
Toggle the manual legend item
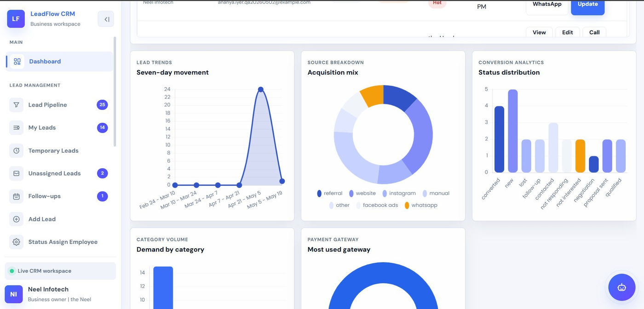[436, 194]
